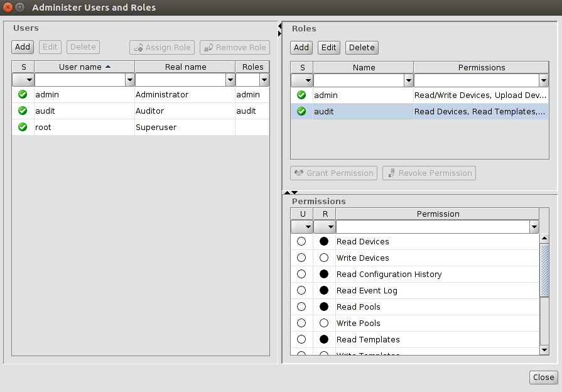Click the green status icon for audit user
The width and height of the screenshot is (562, 392).
pos(23,111)
